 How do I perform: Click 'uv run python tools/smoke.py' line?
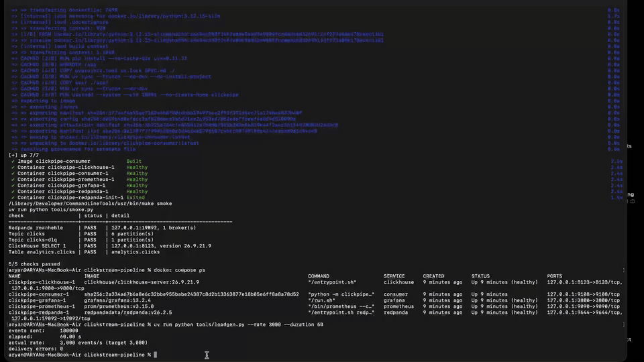50,210
